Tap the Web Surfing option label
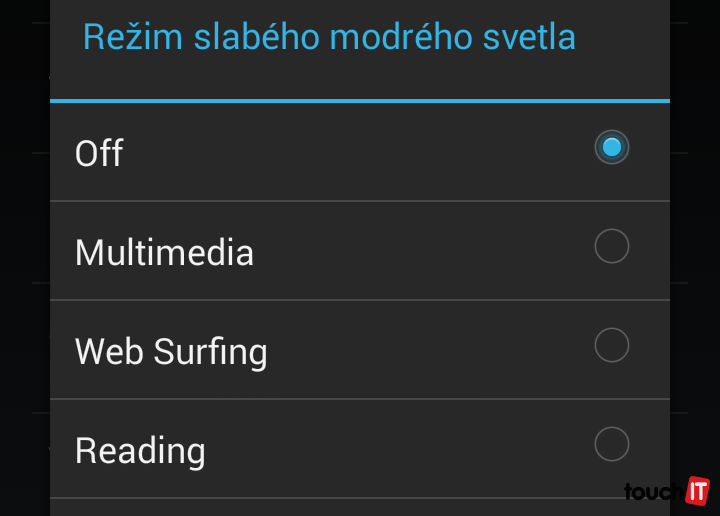 click(171, 351)
